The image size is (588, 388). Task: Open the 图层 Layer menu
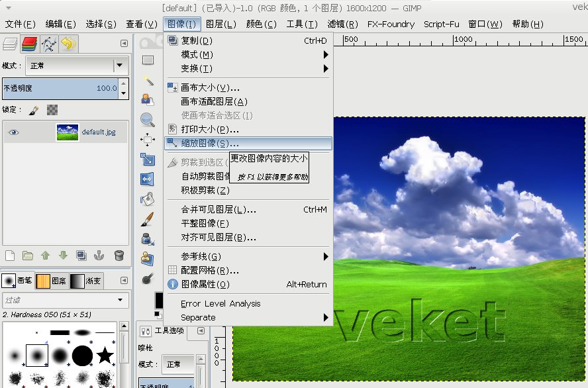(221, 24)
